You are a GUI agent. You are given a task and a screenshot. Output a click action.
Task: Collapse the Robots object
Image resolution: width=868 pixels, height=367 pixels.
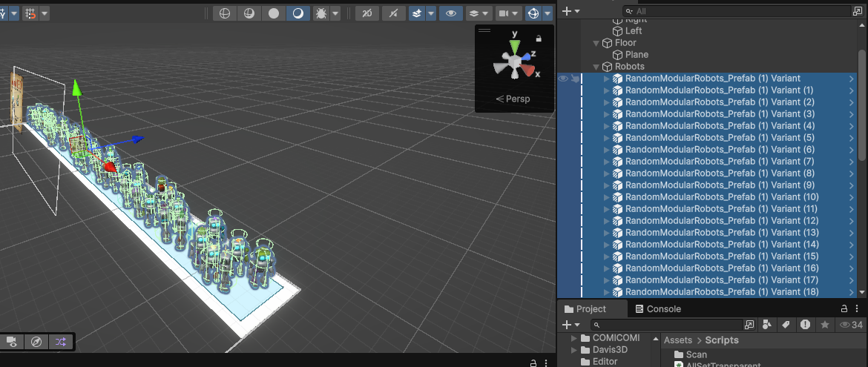click(596, 67)
